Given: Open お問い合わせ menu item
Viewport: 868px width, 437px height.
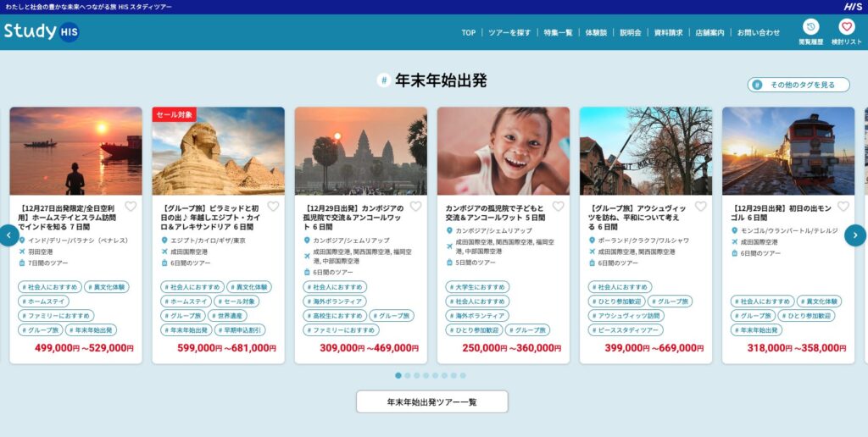Looking at the screenshot, I should pyautogui.click(x=759, y=33).
